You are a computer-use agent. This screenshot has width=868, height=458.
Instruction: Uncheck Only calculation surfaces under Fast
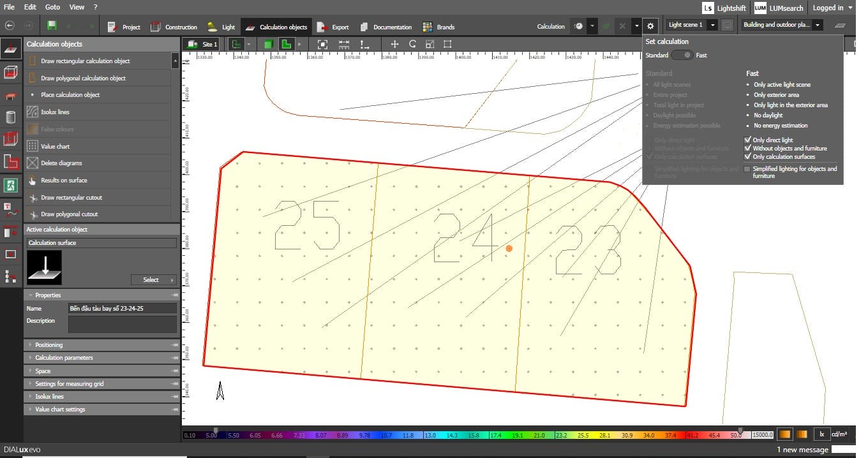tap(748, 156)
